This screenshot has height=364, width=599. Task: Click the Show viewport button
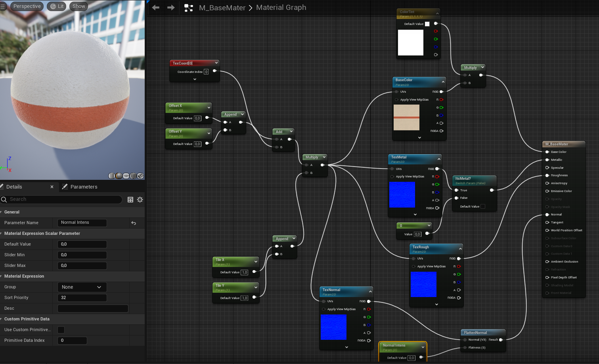(78, 6)
